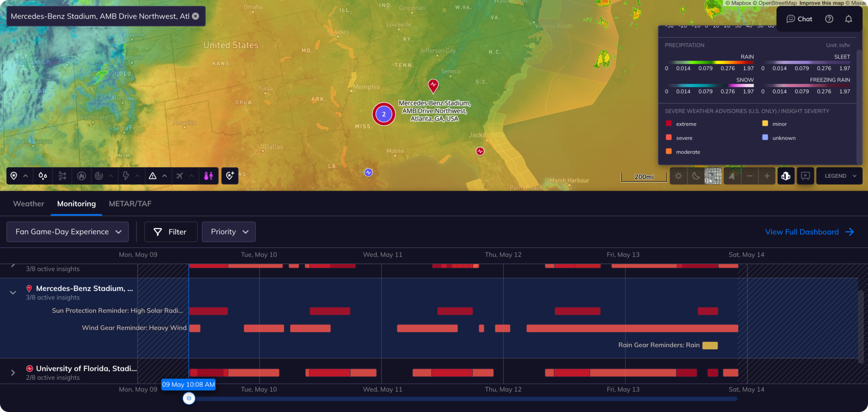
Task: Click the Filter button
Action: [x=170, y=232]
